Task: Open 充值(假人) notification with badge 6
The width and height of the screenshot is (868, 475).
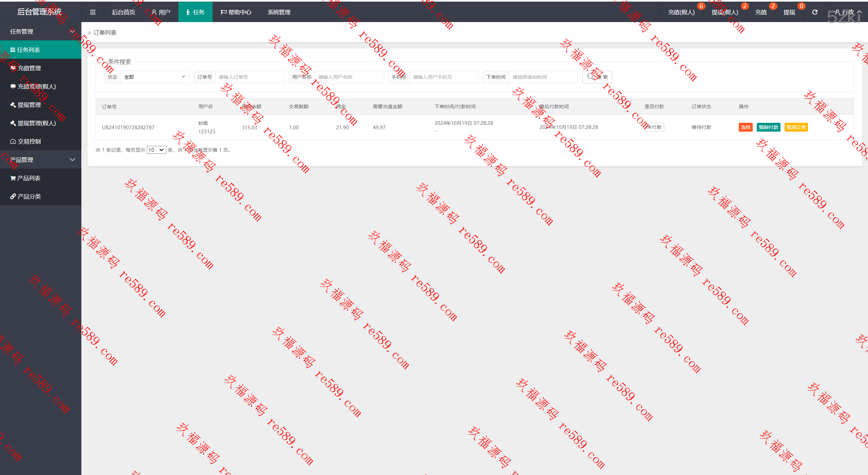Action: 681,12
